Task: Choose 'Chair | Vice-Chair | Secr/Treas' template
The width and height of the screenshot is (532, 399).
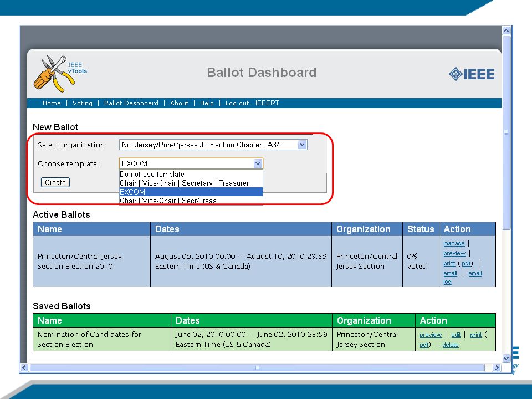Action: [191, 201]
